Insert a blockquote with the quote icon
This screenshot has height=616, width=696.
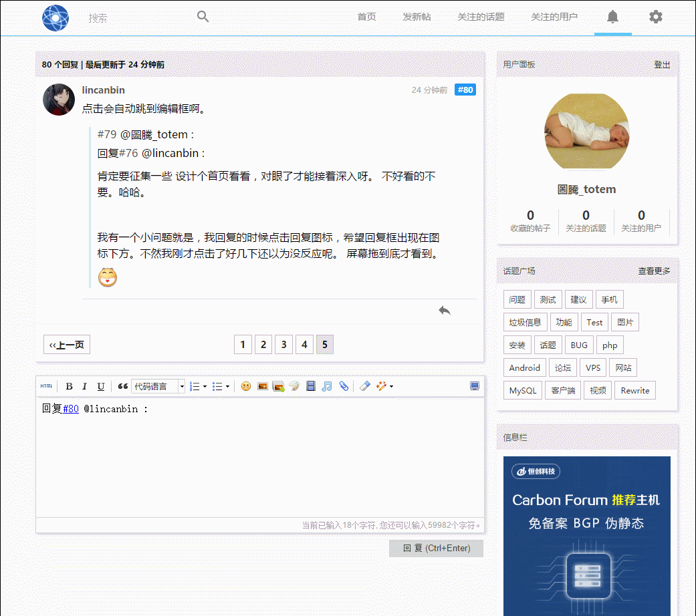123,386
